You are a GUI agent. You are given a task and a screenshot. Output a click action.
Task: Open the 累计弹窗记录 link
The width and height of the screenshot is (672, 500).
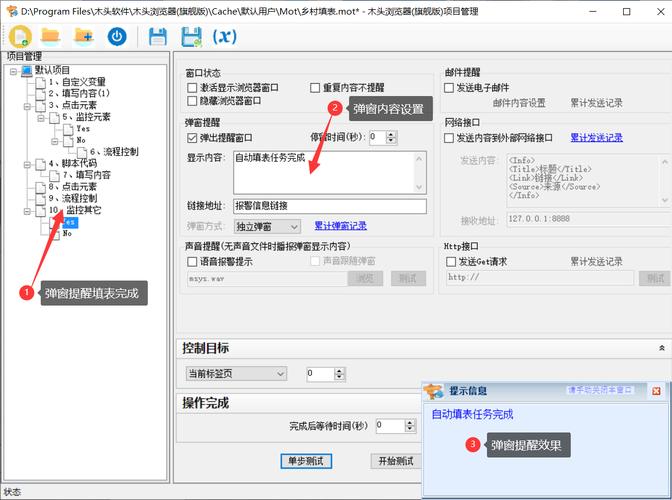(x=341, y=226)
